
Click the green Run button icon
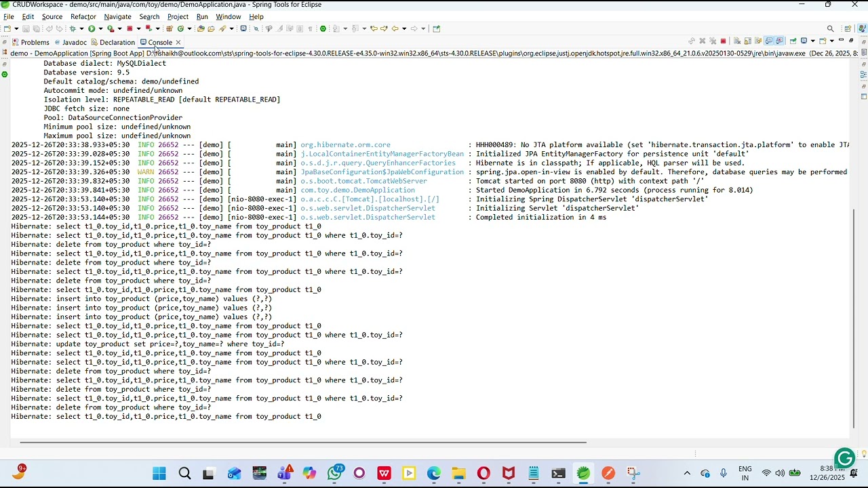[92, 28]
